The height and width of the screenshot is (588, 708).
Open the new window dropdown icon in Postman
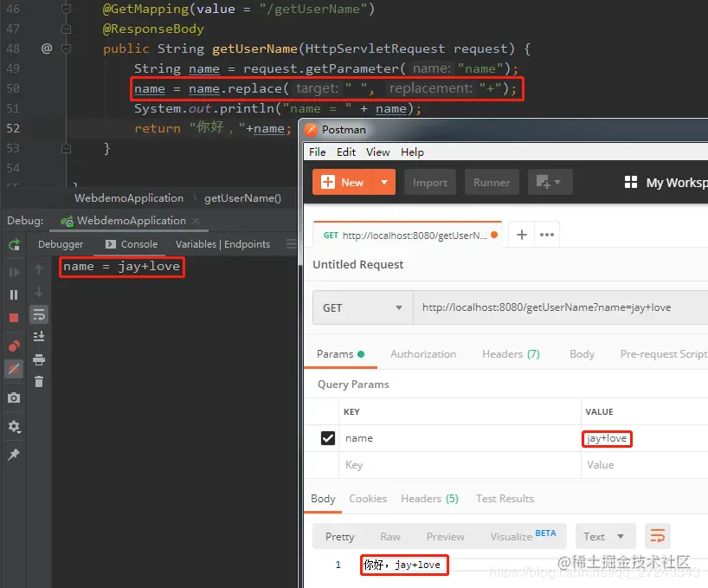pyautogui.click(x=550, y=182)
